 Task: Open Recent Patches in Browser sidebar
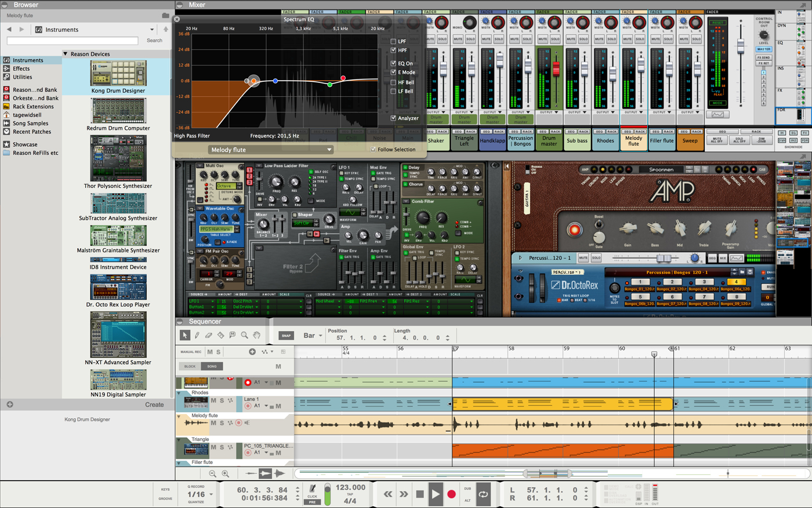[x=32, y=132]
